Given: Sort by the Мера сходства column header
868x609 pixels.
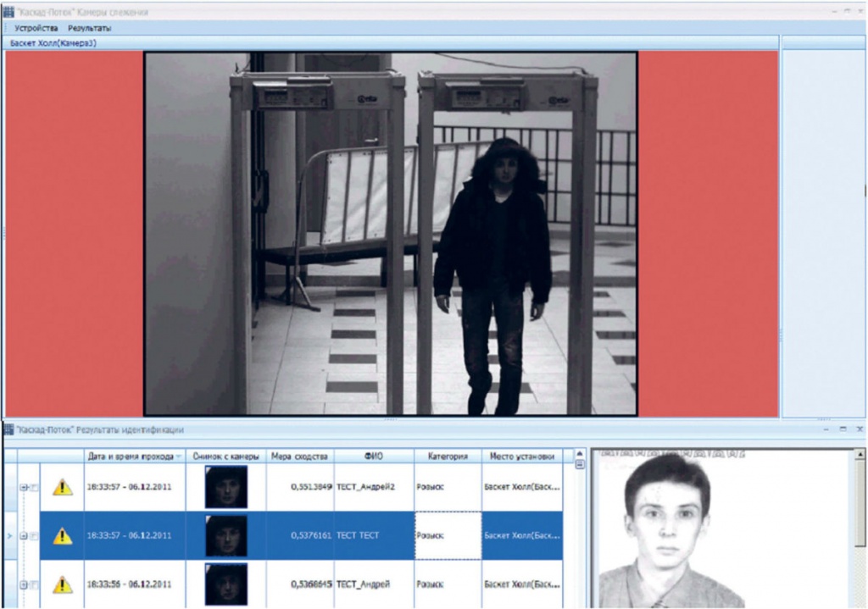Looking at the screenshot, I should (x=299, y=457).
